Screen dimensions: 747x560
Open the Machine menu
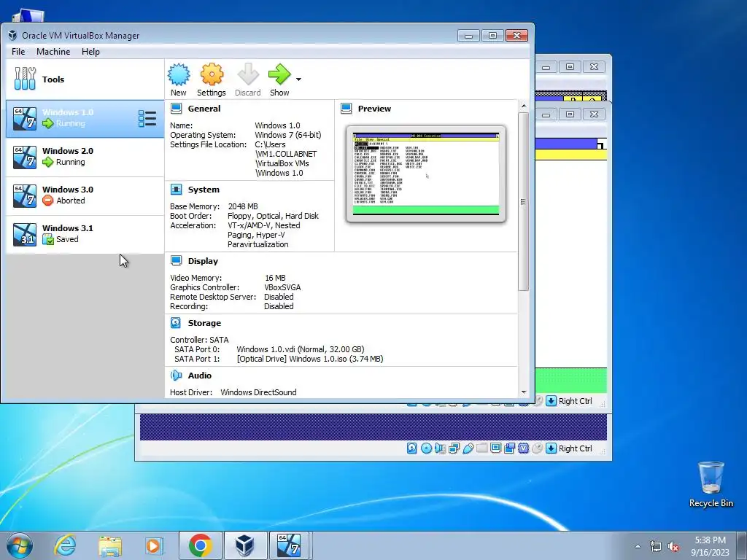[53, 52]
